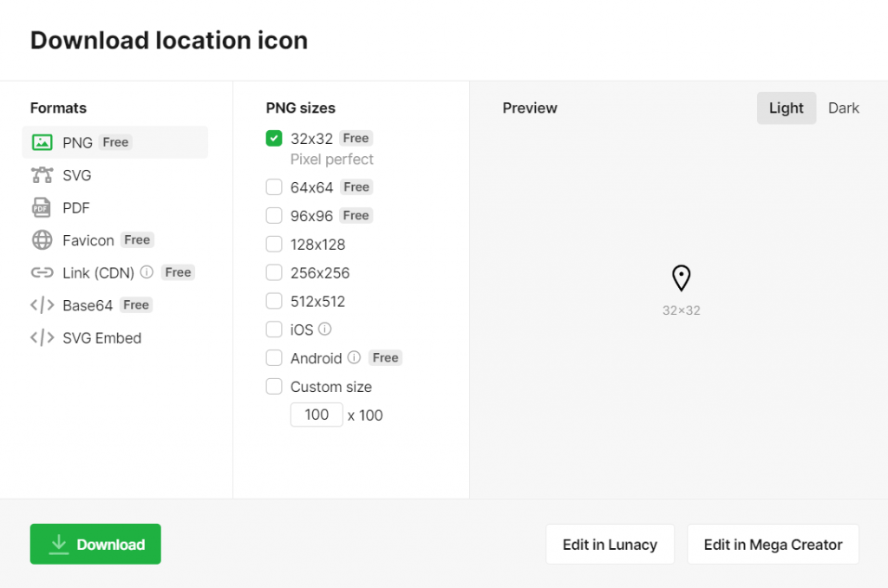Choose the SVG Embed icon
Image resolution: width=888 pixels, height=588 pixels.
click(x=43, y=337)
